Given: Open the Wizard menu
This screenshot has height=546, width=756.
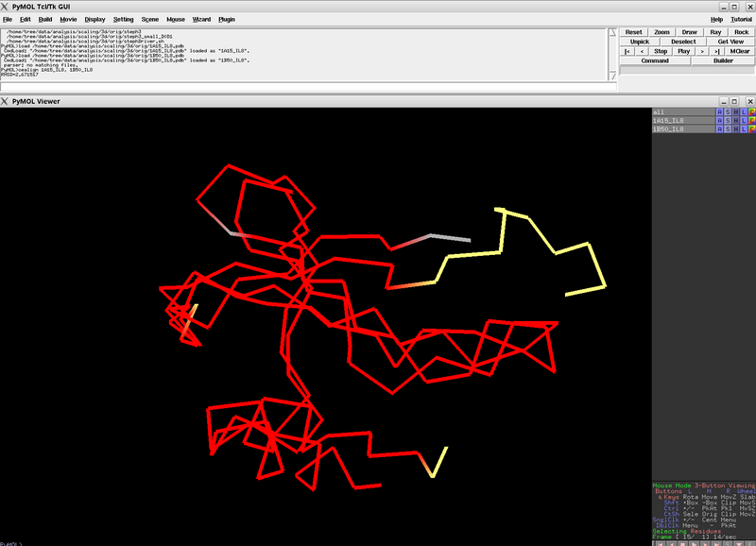Looking at the screenshot, I should [x=201, y=19].
